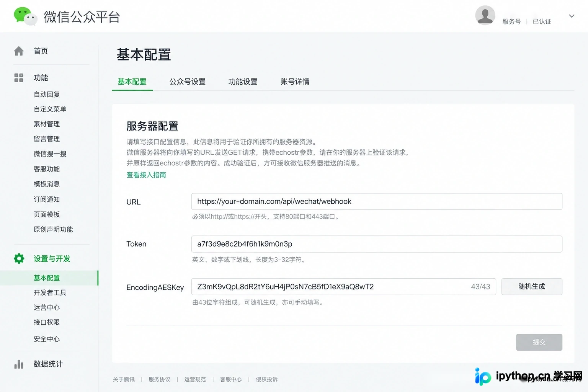
Task: Click the 微信公众平台 title text
Action: coord(82,17)
